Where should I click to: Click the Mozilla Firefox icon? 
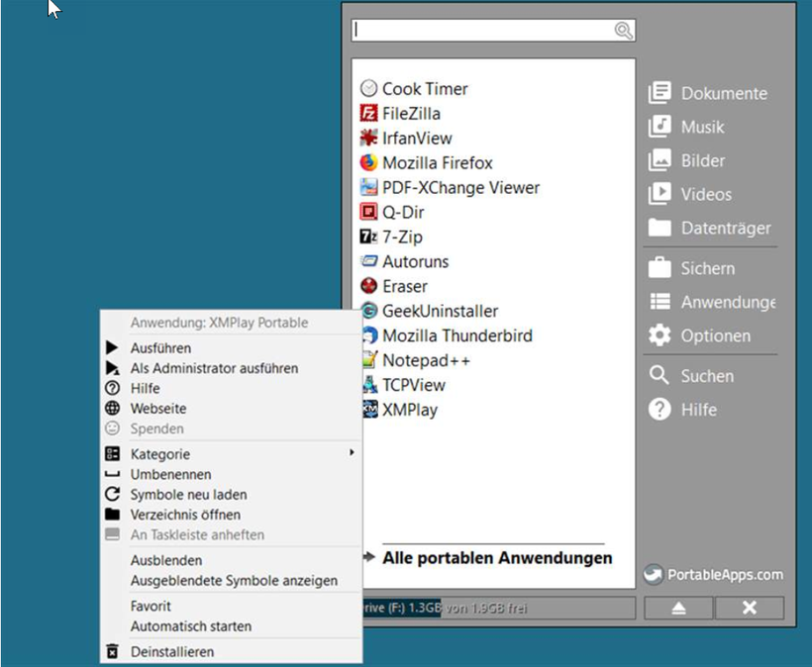click(x=368, y=162)
